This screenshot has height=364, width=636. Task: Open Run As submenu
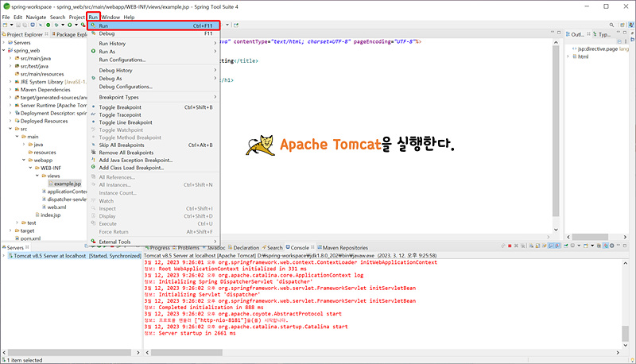[153, 52]
